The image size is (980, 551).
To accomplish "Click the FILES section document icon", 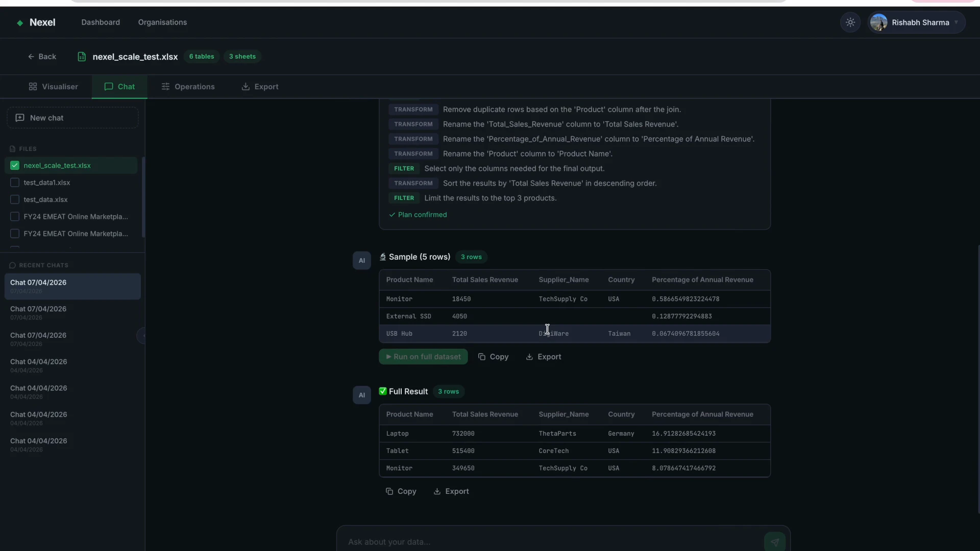I will click(13, 148).
